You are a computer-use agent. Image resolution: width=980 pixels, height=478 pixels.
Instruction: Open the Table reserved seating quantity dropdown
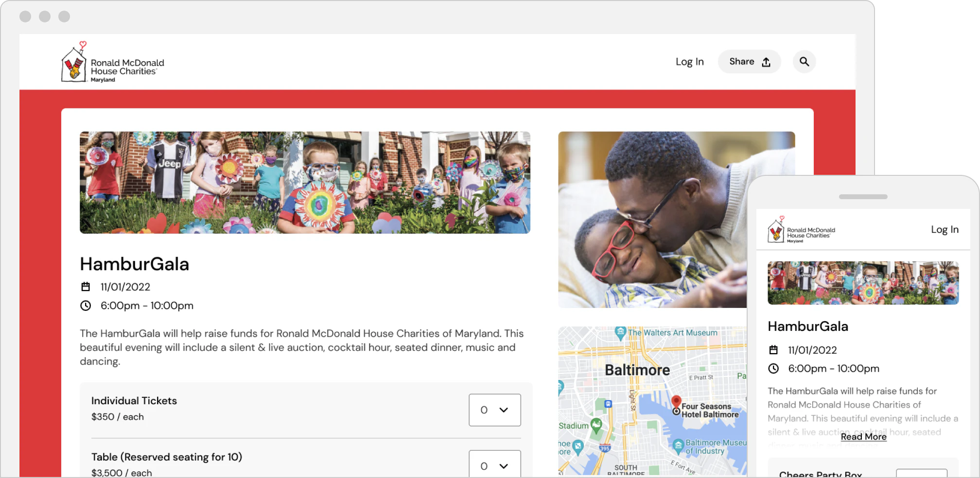tap(494, 465)
